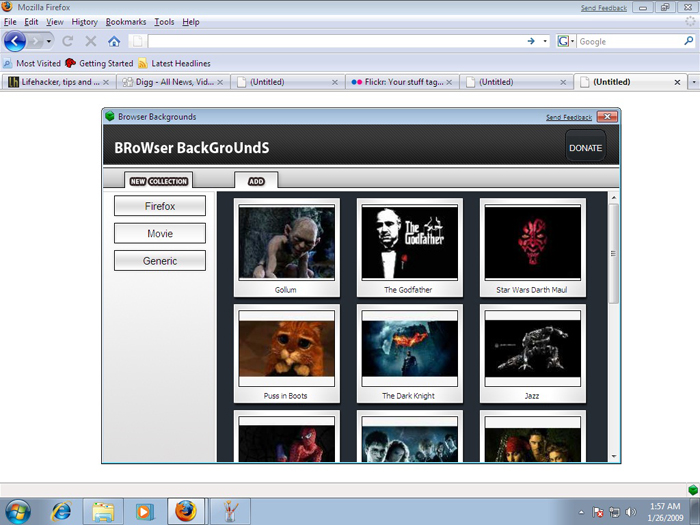Image resolution: width=700 pixels, height=525 pixels.
Task: Click the Forward navigation arrow
Action: pos(35,42)
